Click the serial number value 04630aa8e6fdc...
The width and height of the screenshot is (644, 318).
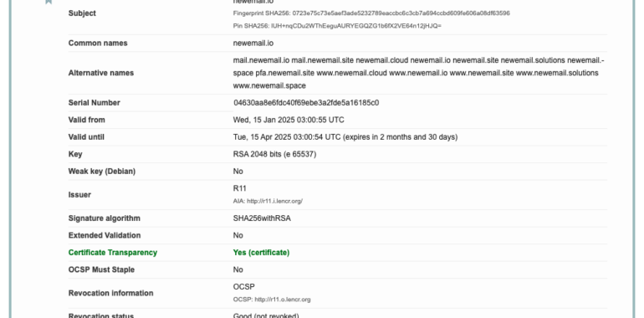coord(306,103)
